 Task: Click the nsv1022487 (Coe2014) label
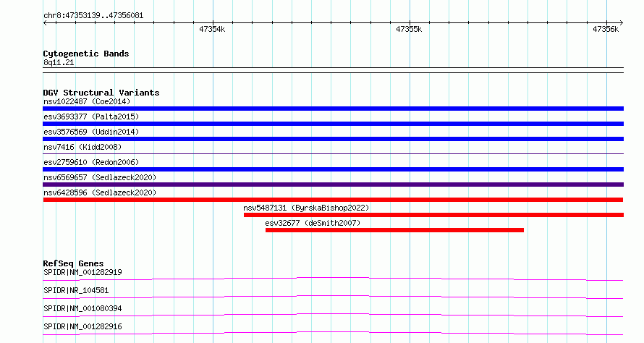pyautogui.click(x=87, y=101)
